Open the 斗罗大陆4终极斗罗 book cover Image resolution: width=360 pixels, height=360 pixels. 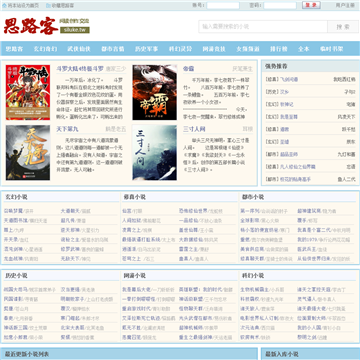pyautogui.click(x=28, y=92)
